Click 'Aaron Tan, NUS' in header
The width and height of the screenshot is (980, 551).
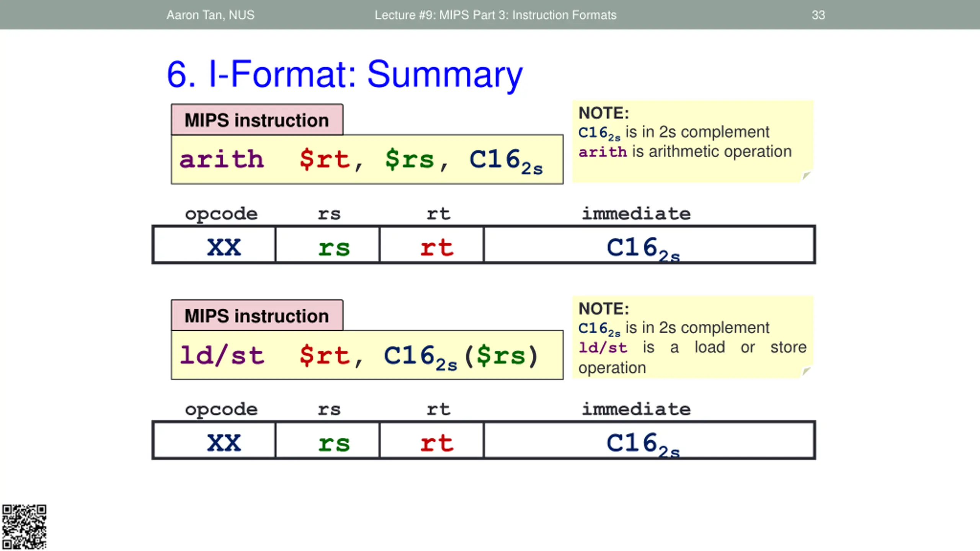[210, 15]
